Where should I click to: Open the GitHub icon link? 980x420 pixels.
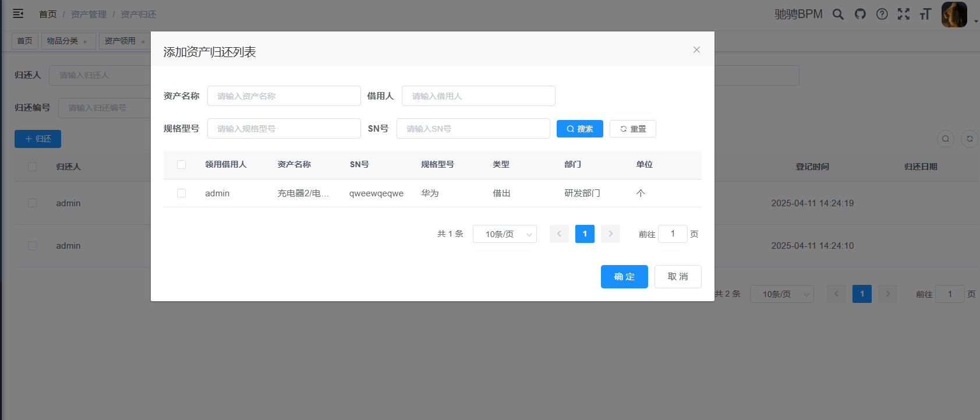pyautogui.click(x=860, y=14)
